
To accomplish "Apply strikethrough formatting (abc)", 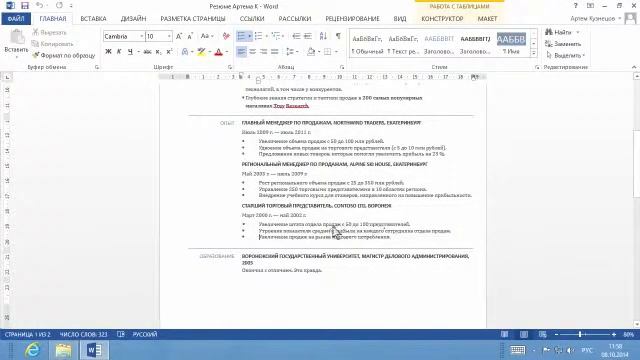I will [x=147, y=52].
